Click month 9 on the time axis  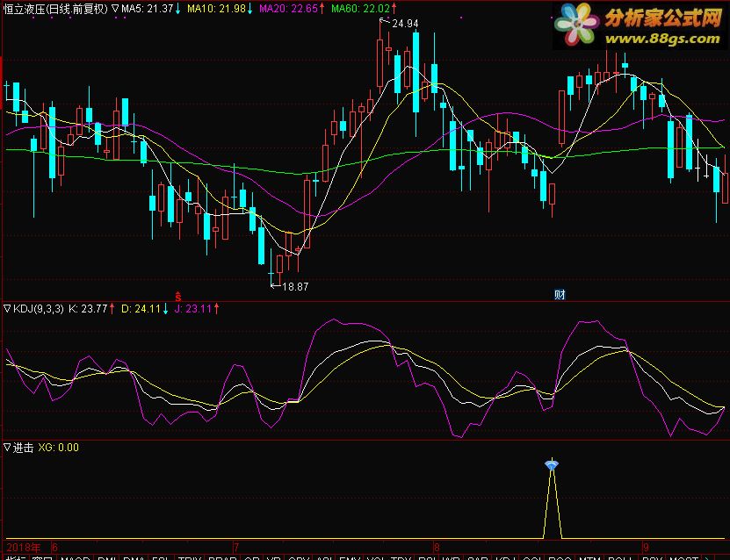646,548
